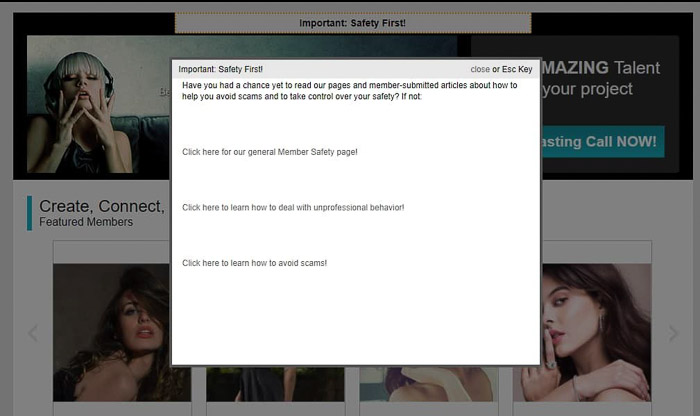Click the dashed Important: Safety First! banner
Image resolution: width=700 pixels, height=416 pixels.
[352, 23]
